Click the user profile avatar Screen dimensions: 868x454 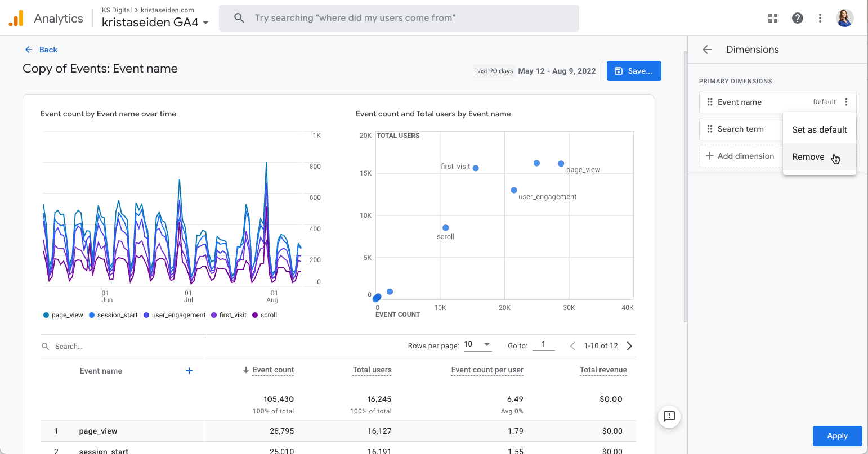click(x=845, y=18)
